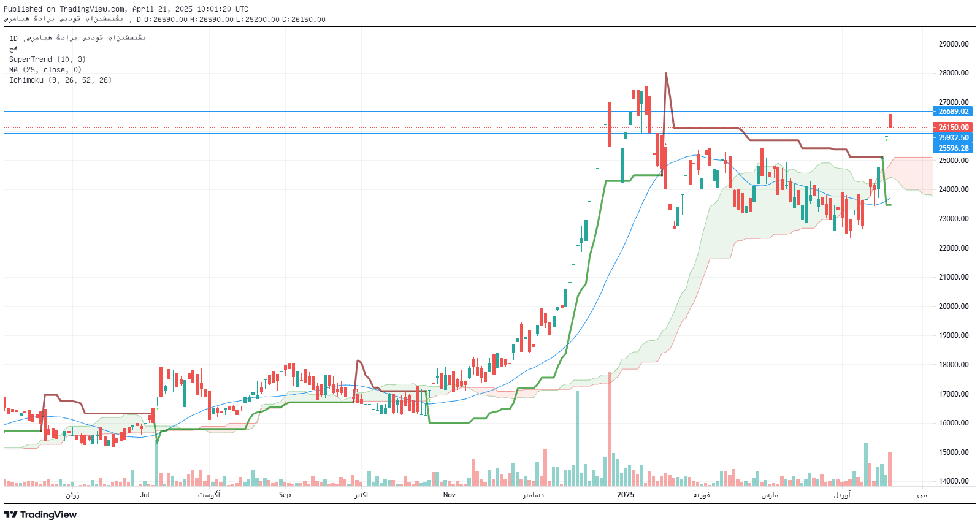This screenshot has height=526, width=980.
Task: Click the 1D symbol title in chart legend
Action: click(77, 38)
